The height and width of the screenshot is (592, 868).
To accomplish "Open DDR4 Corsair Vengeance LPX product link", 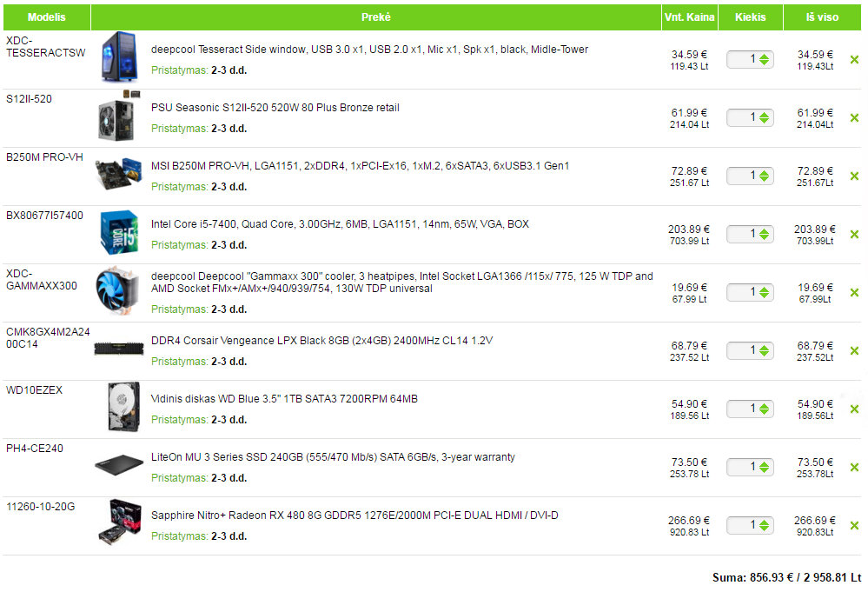I will [x=321, y=341].
